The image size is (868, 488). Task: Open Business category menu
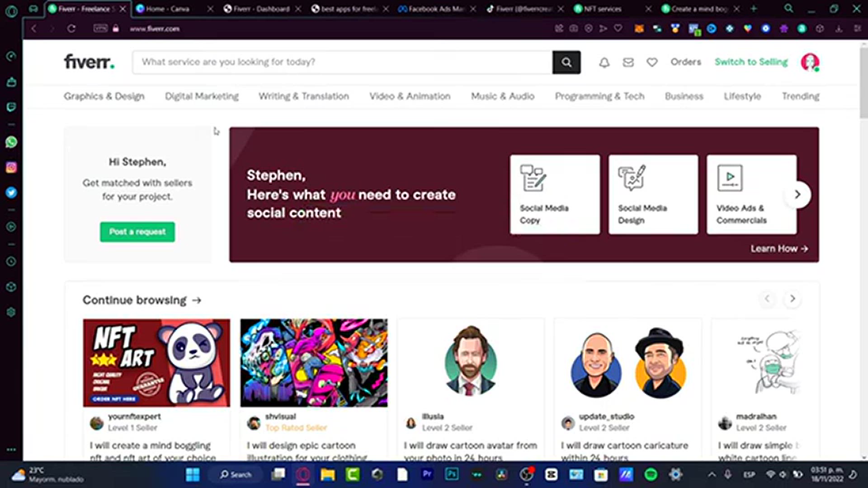tap(684, 96)
